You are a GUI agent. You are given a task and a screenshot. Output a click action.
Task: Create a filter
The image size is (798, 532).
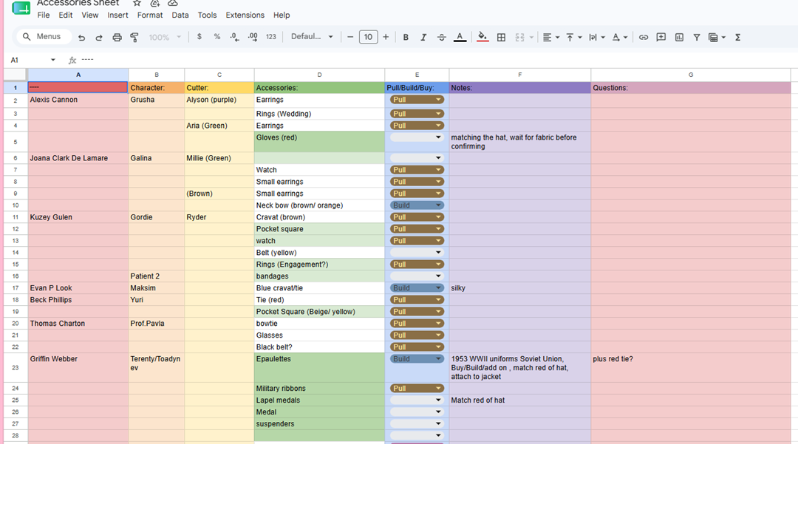click(697, 37)
